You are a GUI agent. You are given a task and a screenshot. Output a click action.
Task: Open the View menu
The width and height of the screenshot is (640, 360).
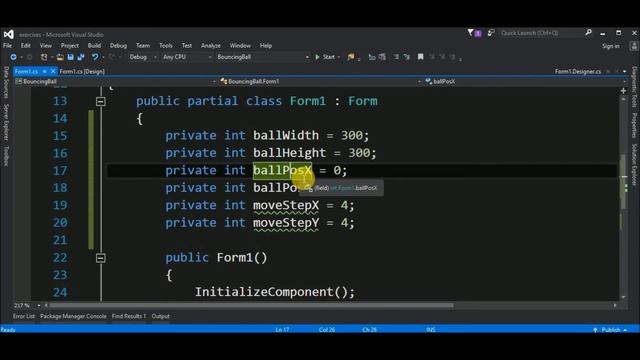click(x=46, y=46)
